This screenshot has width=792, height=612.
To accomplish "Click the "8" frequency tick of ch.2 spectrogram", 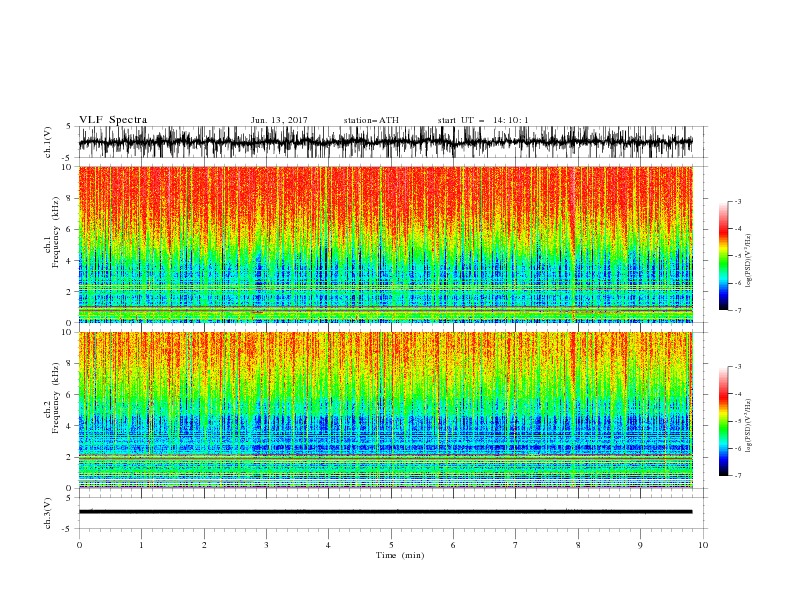I will (x=69, y=364).
